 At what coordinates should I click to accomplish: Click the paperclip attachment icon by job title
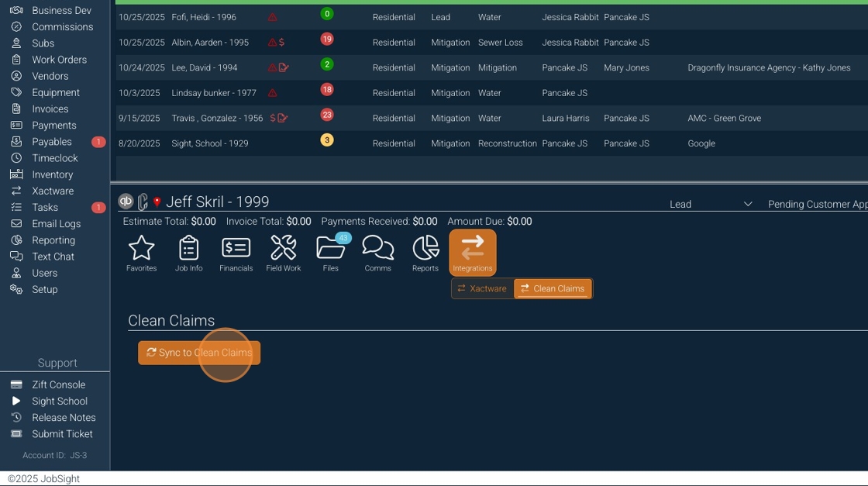(143, 202)
